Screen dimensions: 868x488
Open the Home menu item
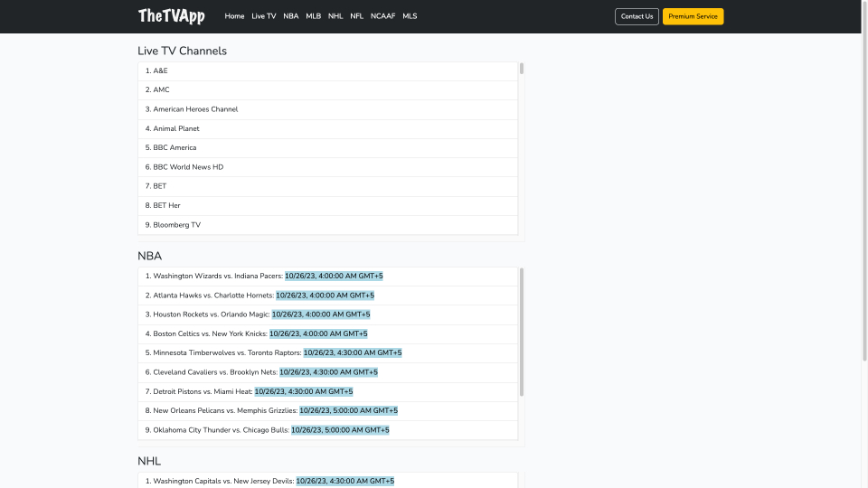pyautogui.click(x=234, y=16)
